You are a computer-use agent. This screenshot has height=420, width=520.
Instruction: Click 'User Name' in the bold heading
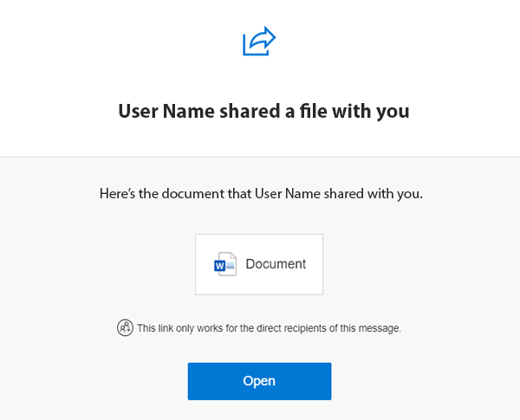point(159,112)
